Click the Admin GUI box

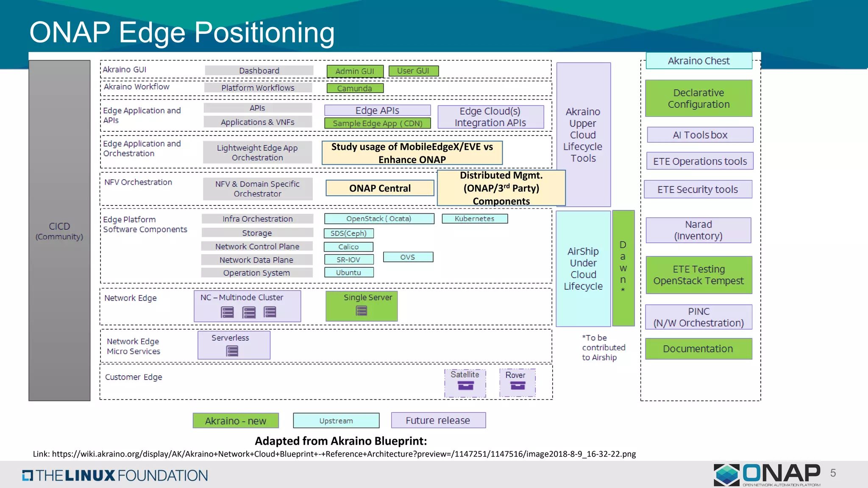pos(355,71)
